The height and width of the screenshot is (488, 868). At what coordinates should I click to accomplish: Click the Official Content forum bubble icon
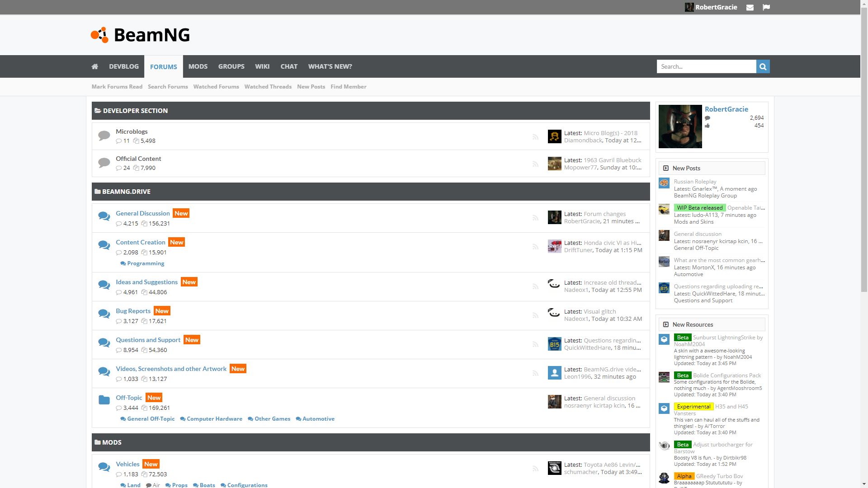(x=104, y=163)
